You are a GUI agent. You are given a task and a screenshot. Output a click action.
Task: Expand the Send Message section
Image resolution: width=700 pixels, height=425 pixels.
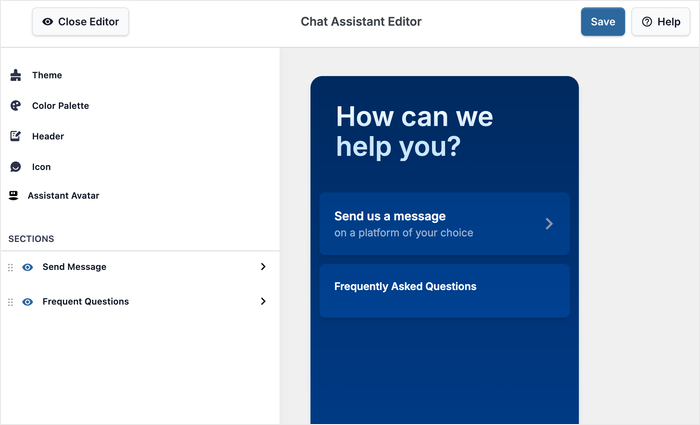click(263, 267)
